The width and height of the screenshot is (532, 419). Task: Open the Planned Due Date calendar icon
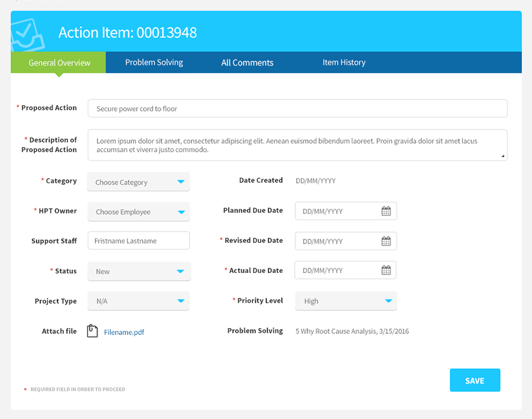(x=386, y=211)
